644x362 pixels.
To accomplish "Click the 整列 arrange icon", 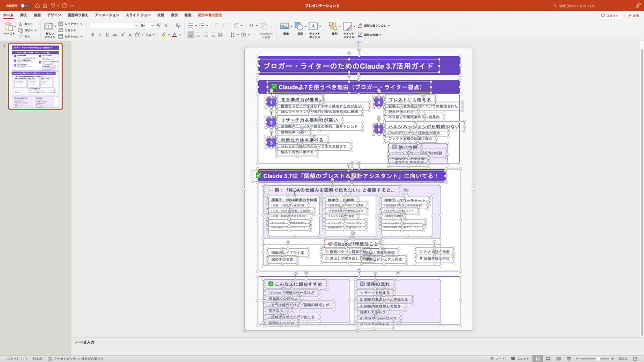I will 332,26.
